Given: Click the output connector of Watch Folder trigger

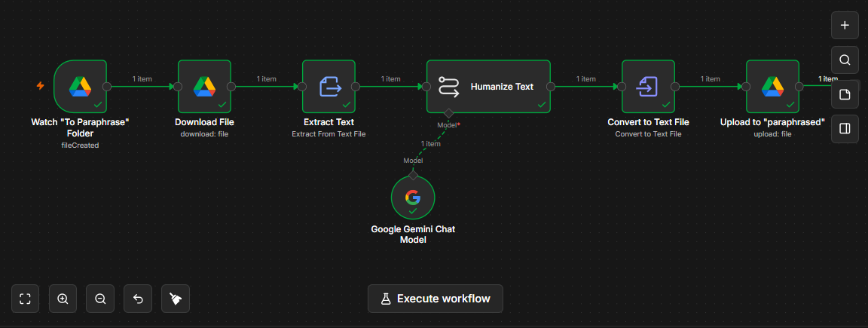Looking at the screenshot, I should pos(107,87).
